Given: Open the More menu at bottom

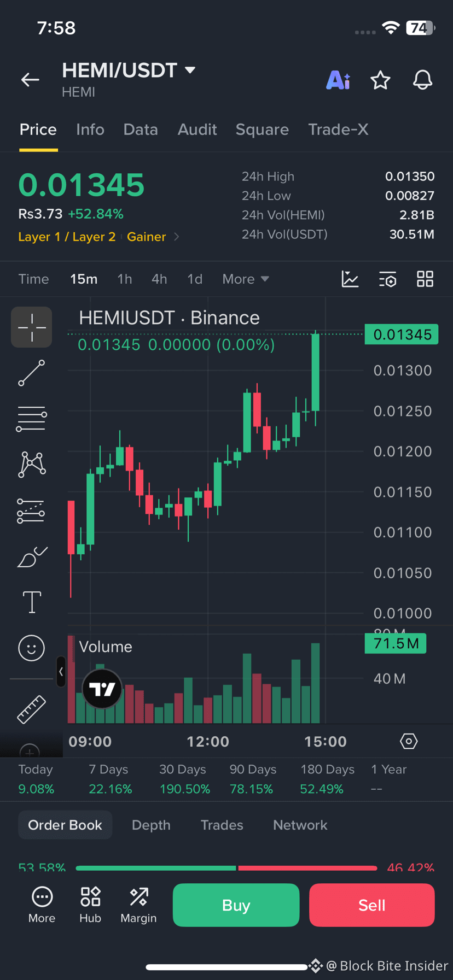Looking at the screenshot, I should (x=42, y=905).
